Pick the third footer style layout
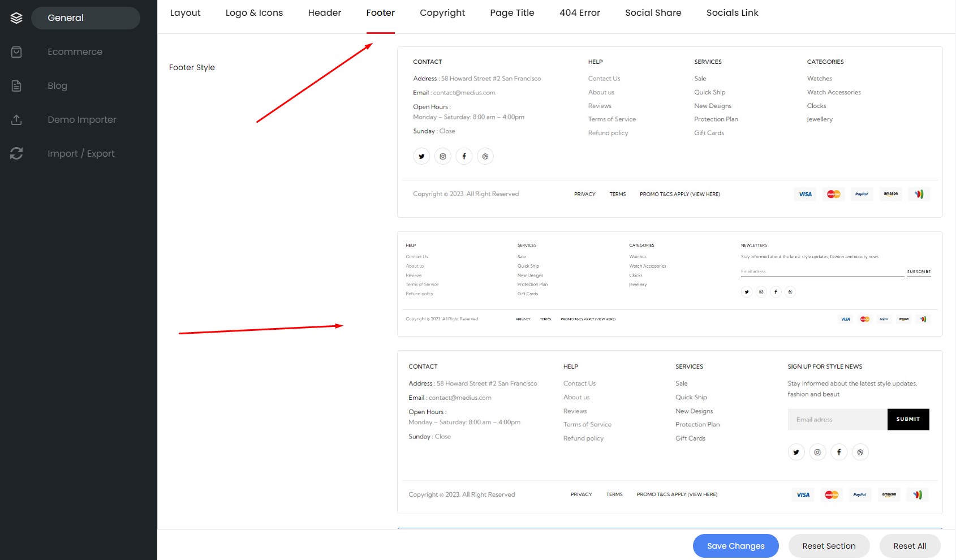Viewport: 956px width, 560px height. [669, 432]
